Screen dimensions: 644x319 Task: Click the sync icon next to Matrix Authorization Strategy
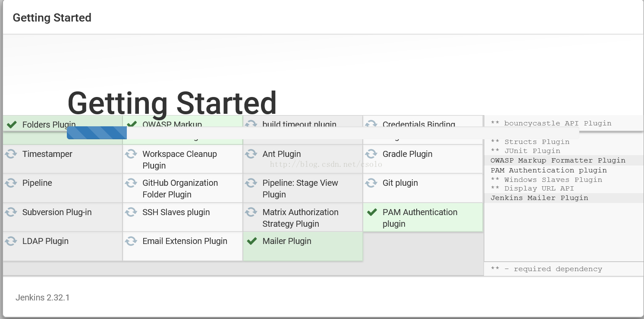tap(251, 212)
